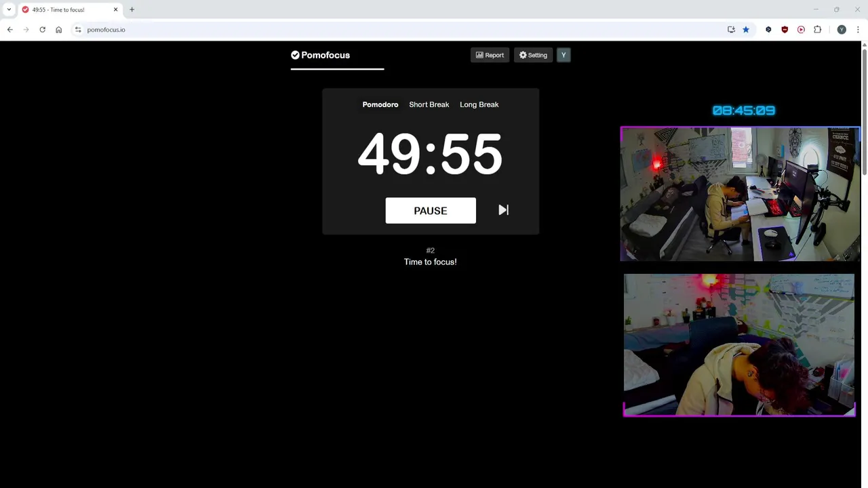This screenshot has width=868, height=488.
Task: Pause the Pomodoro timer
Action: (x=431, y=211)
